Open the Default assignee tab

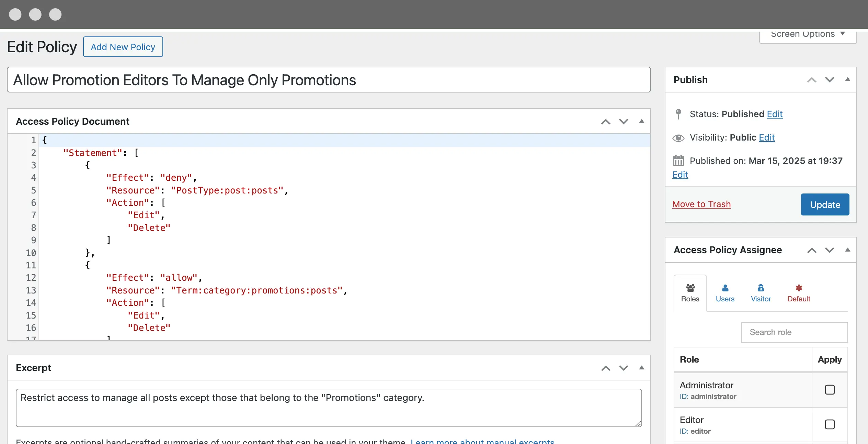(799, 293)
